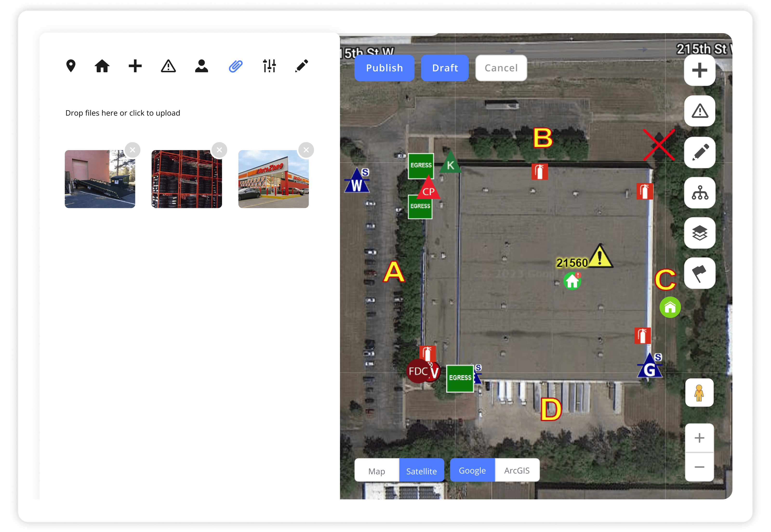Enable Google imagery provider
This screenshot has width=771, height=532.
point(472,470)
